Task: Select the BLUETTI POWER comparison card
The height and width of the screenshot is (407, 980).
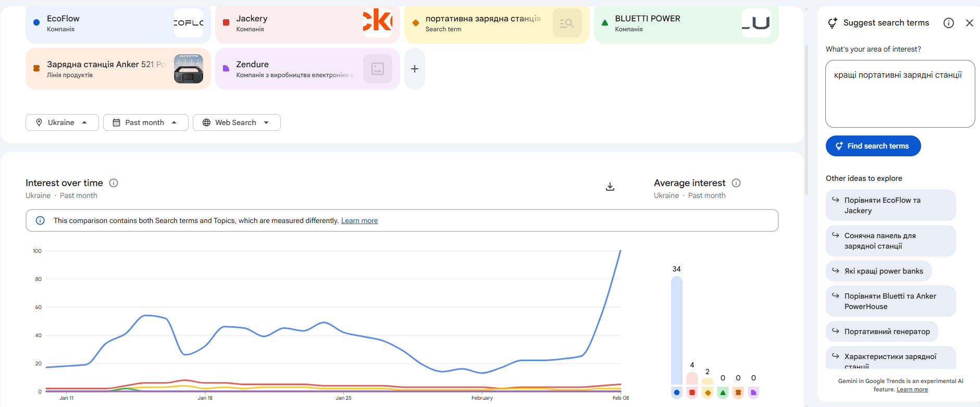Action: 686,24
